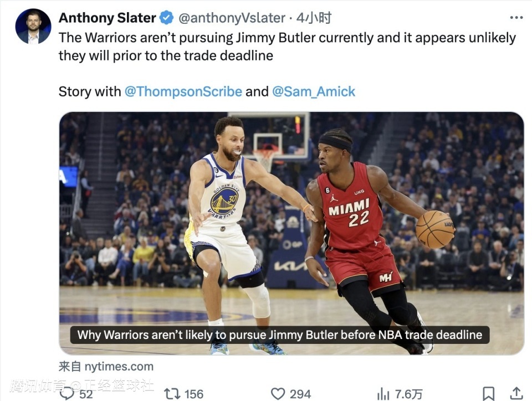Viewport: 532px width, 401px height.
Task: Click the 156 repost count
Action: (x=194, y=394)
